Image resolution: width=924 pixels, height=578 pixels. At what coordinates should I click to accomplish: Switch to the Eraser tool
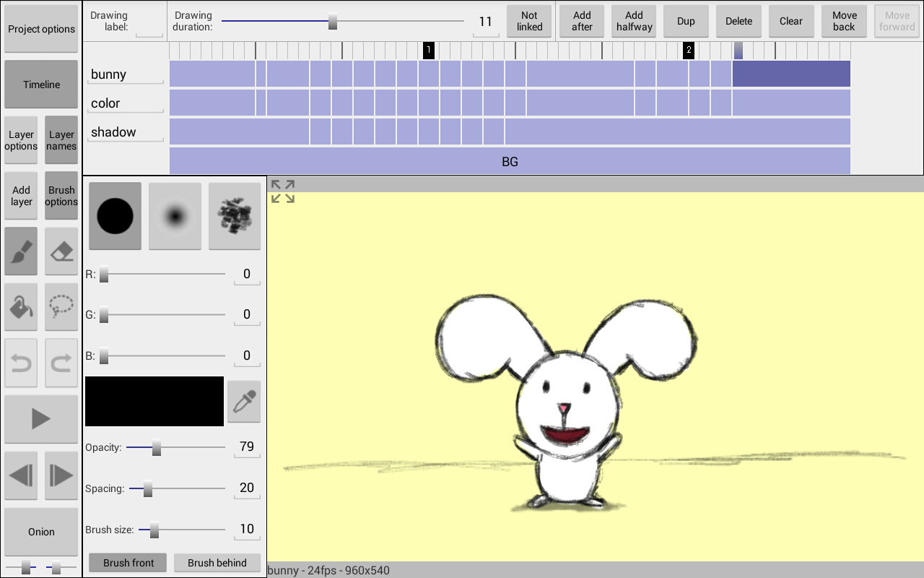[x=61, y=251]
